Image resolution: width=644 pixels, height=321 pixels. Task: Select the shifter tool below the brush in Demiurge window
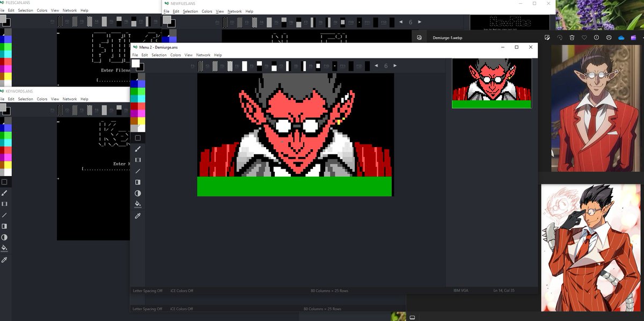138,160
